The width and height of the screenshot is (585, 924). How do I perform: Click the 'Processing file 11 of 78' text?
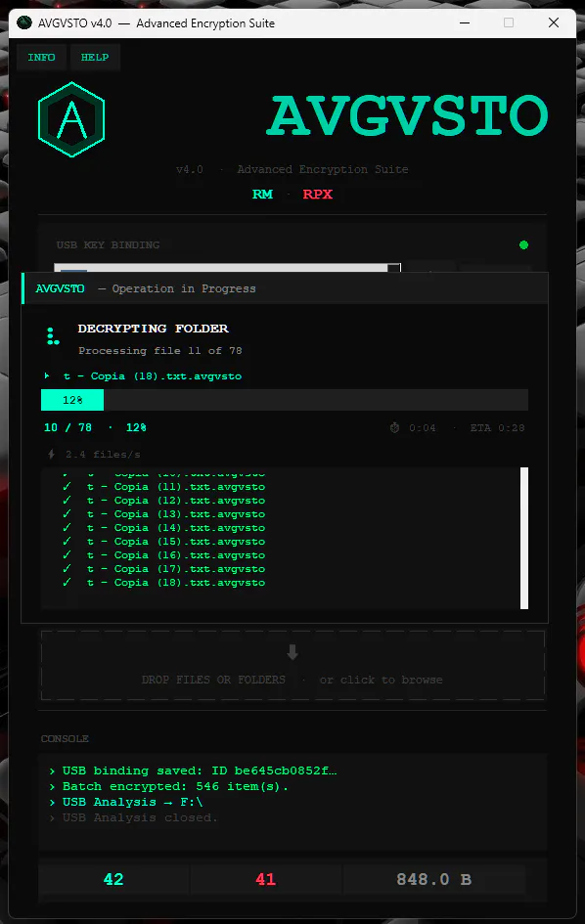pyautogui.click(x=159, y=351)
